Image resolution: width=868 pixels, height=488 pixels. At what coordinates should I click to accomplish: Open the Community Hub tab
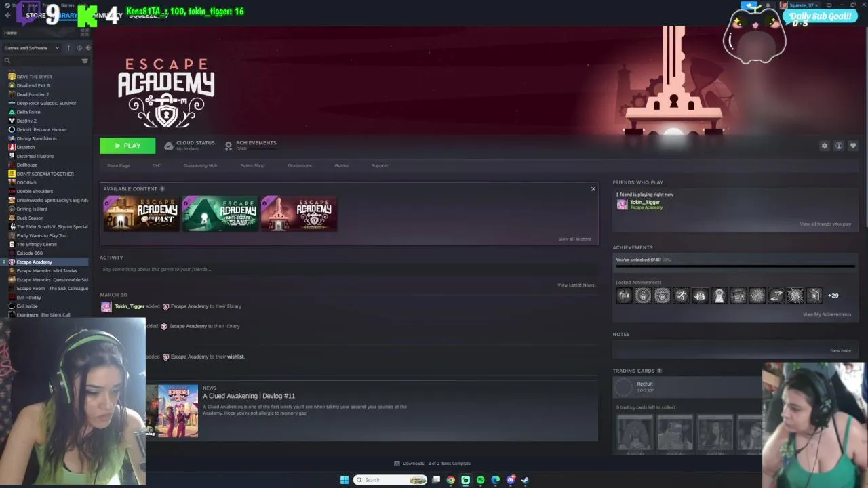pyautogui.click(x=200, y=165)
